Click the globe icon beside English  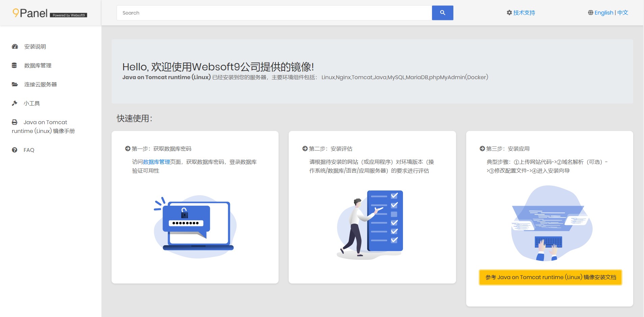coord(590,13)
